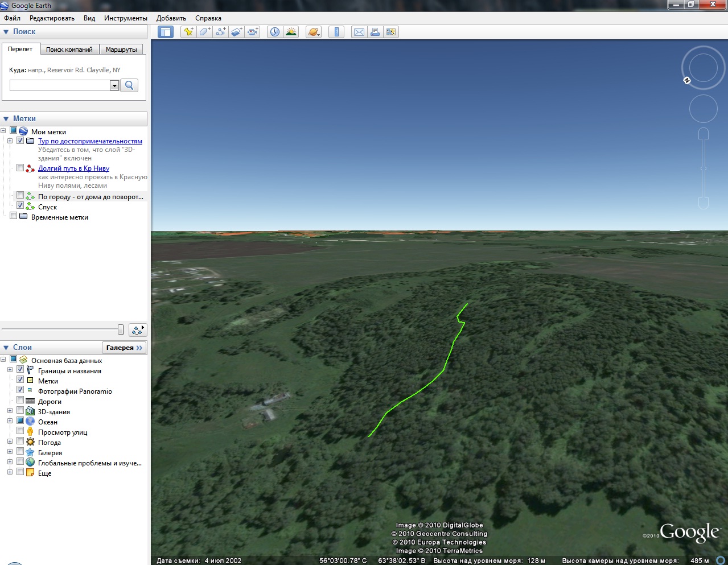Click the globe icon next to Океан
Image resolution: width=728 pixels, height=565 pixels.
tap(30, 422)
